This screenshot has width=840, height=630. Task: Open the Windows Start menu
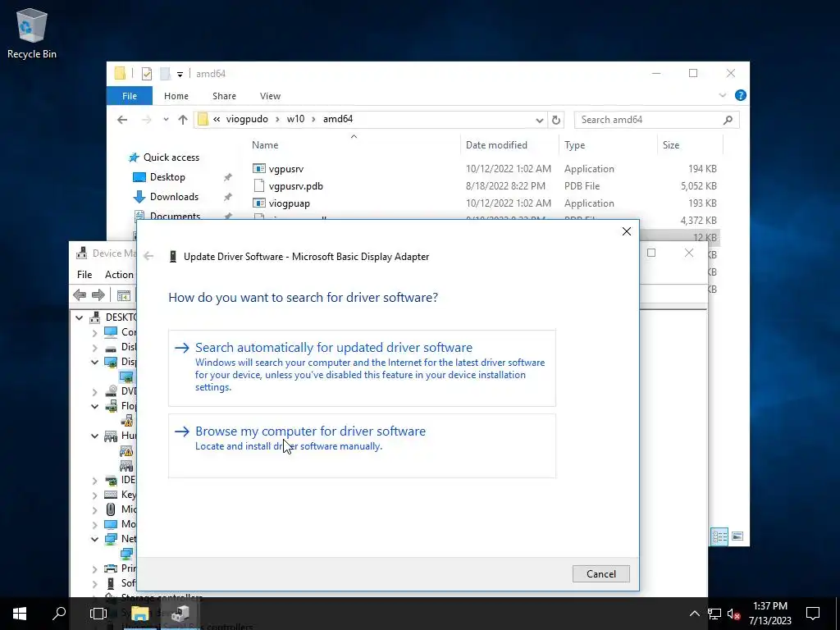20,614
